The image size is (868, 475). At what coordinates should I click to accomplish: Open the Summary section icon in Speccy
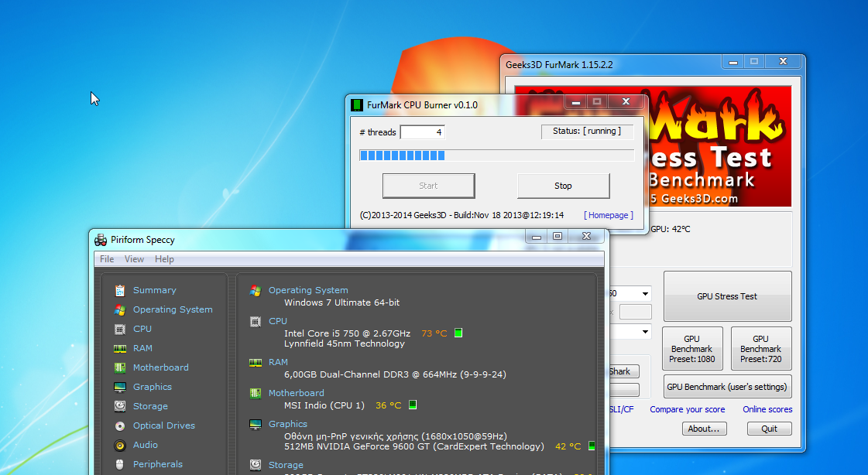tap(119, 290)
